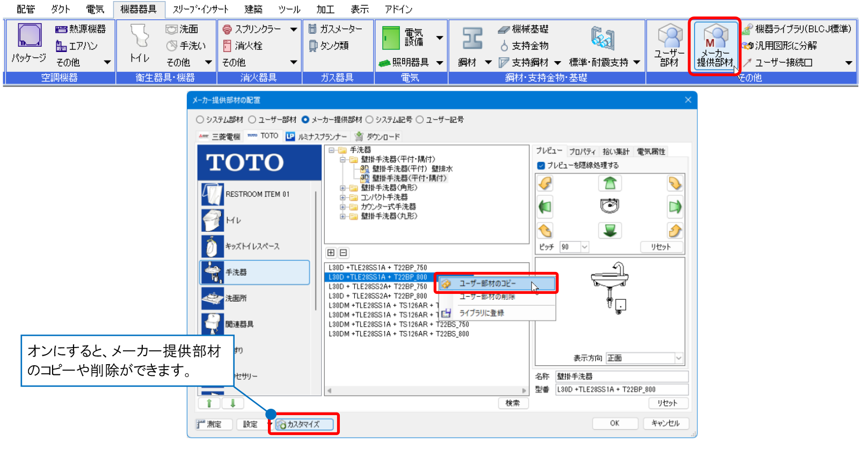Move category up with green up arrow button
This screenshot has height=450, width=868.
pyautogui.click(x=209, y=403)
